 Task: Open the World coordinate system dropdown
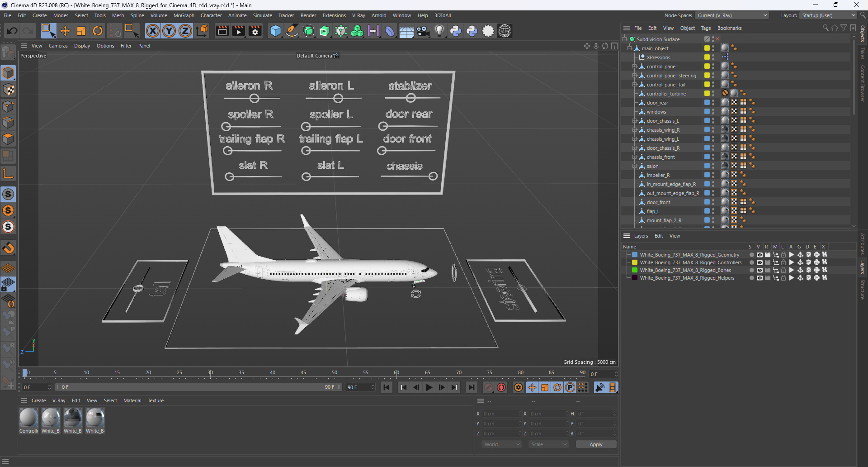[502, 444]
